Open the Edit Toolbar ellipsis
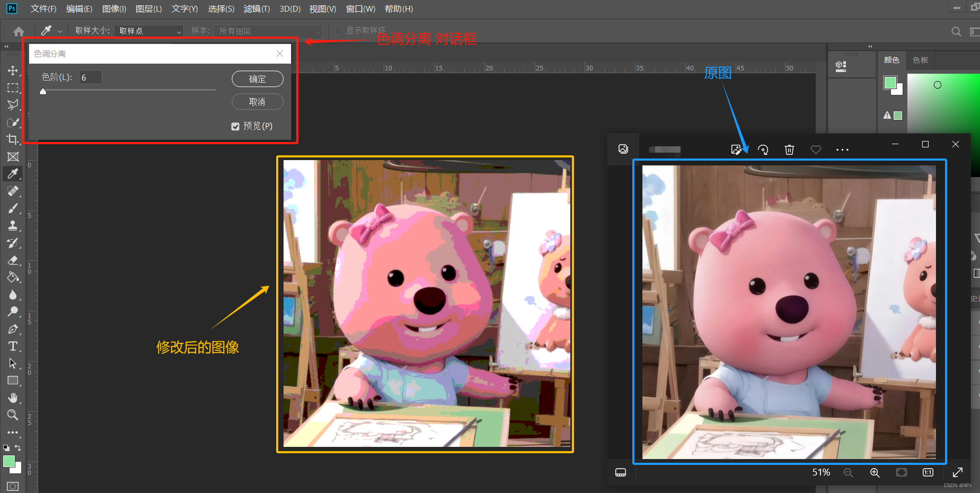980x493 pixels. [13, 433]
